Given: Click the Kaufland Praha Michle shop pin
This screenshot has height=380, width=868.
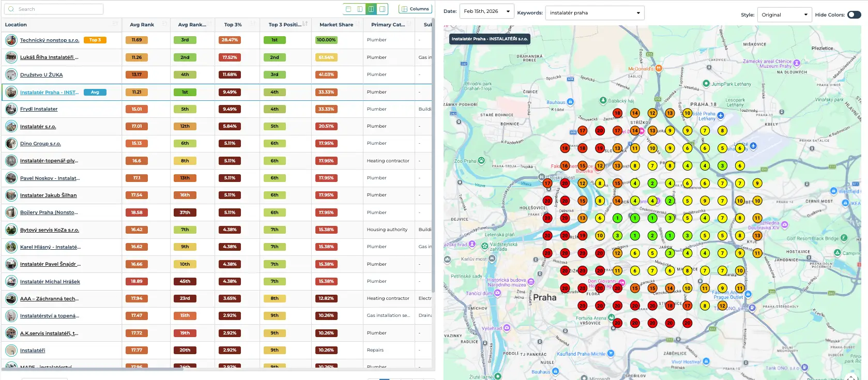Looking at the screenshot, I should click(x=611, y=354).
